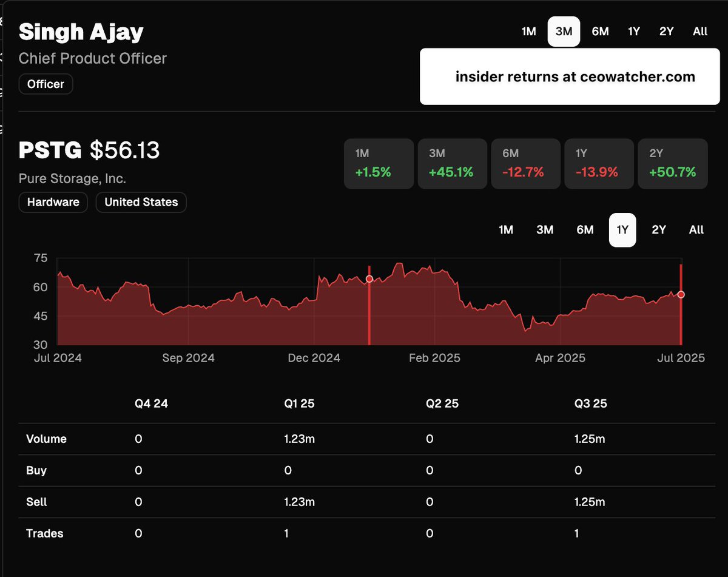
Task: Click the Q3 25 Trades value 1
Action: 576,533
